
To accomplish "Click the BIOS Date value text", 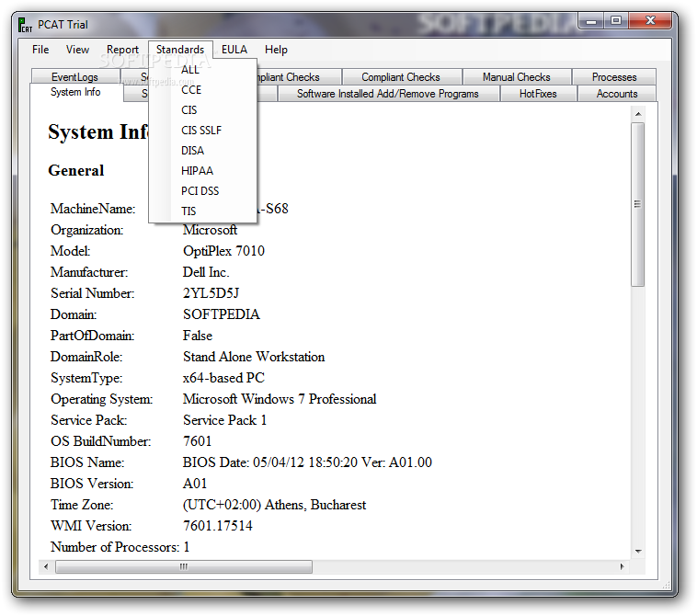I will click(307, 462).
